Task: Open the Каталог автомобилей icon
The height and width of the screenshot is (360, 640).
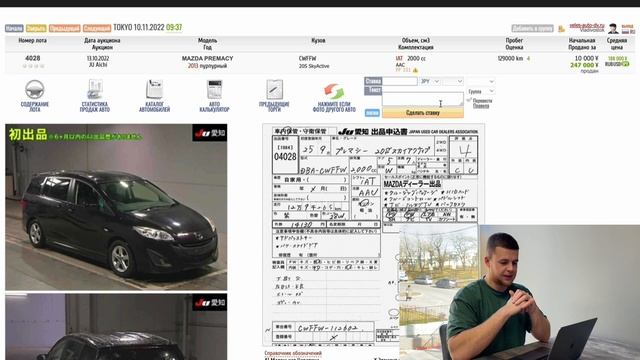Action: pos(154,89)
